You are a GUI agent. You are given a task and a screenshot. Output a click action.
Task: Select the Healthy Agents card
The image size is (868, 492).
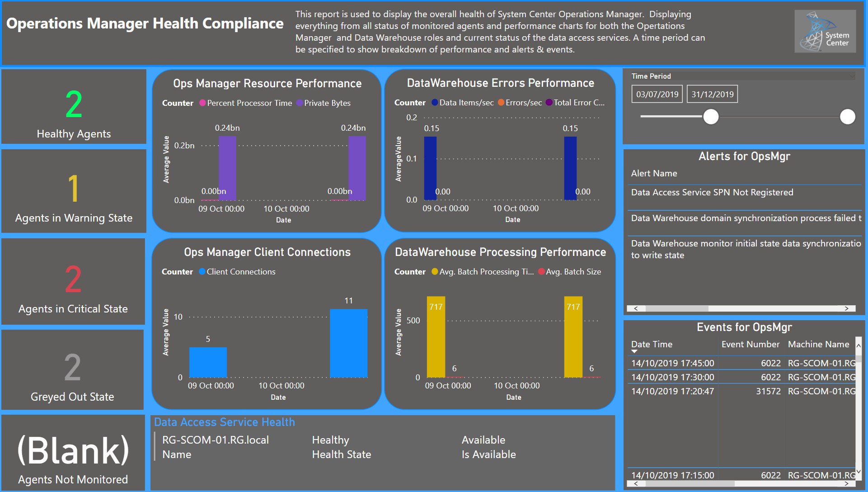pyautogui.click(x=74, y=107)
